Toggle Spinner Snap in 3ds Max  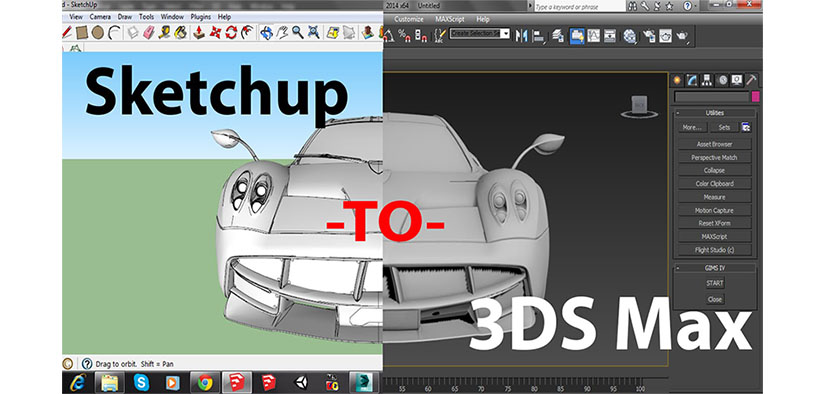coord(421,36)
